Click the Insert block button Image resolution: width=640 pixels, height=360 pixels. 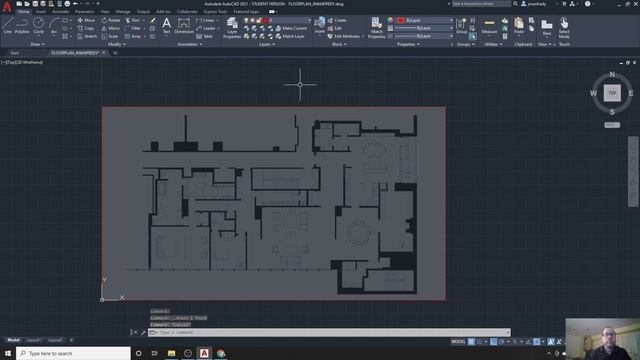pyautogui.click(x=320, y=25)
